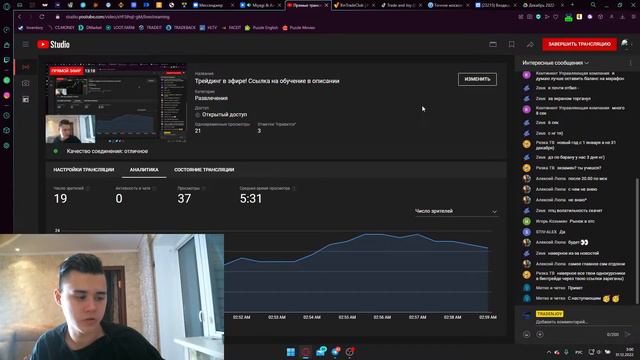
Task: Click the live stream preview thumbnail
Action: click(117, 103)
